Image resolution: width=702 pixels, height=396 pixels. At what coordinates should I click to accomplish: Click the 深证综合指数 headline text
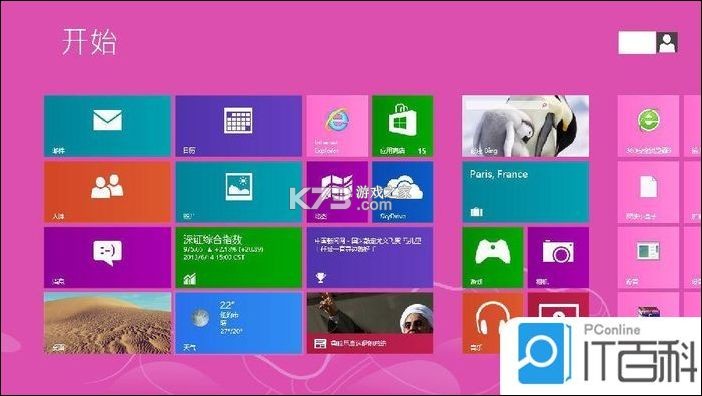pyautogui.click(x=213, y=239)
